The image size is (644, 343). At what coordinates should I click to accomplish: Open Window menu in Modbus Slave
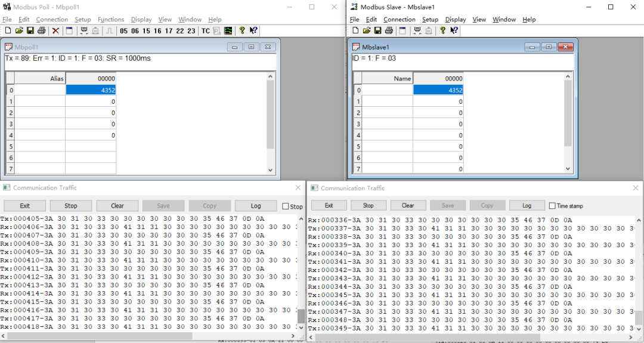point(504,19)
